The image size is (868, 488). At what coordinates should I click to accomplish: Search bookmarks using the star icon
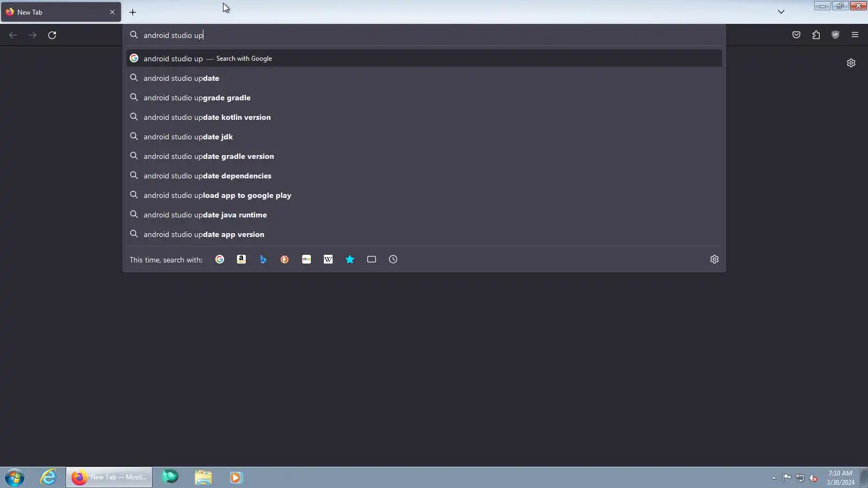(x=350, y=260)
